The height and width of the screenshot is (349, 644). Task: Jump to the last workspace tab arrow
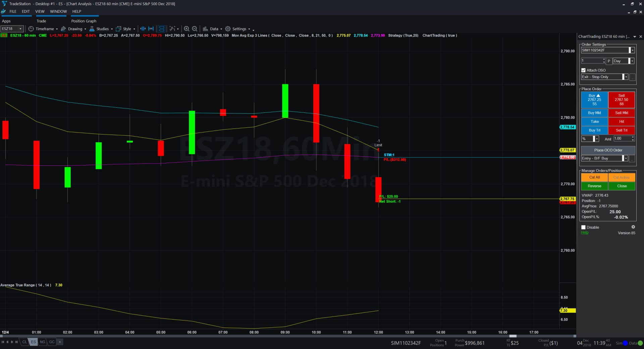point(17,342)
